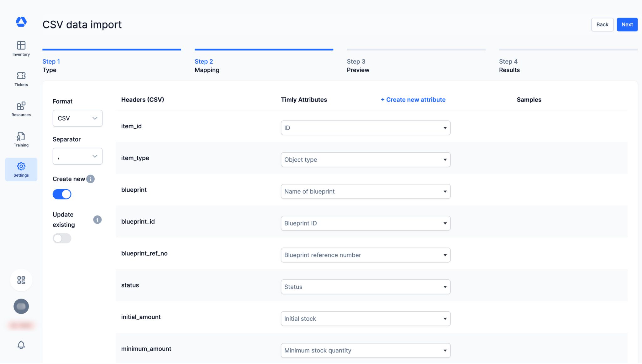Select the Step 3 Preview tab

358,65
